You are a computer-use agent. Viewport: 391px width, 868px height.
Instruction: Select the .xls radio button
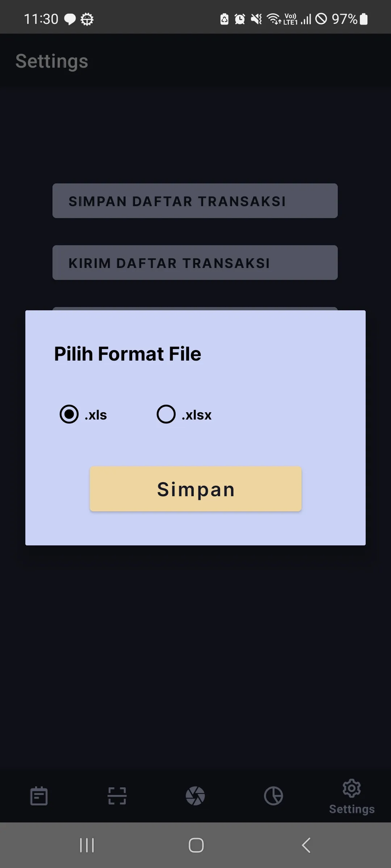pyautogui.click(x=70, y=415)
